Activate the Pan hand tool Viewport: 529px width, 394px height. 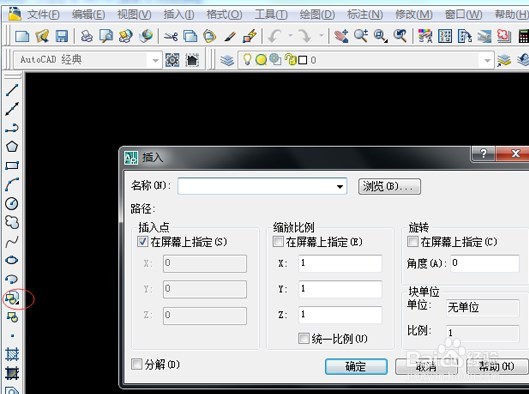[341, 36]
